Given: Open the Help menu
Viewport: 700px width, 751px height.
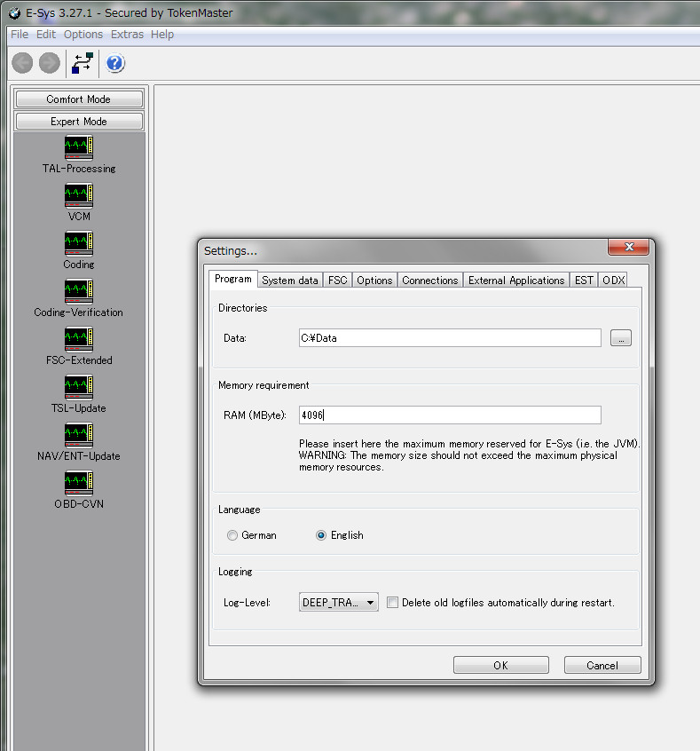Looking at the screenshot, I should (x=162, y=35).
